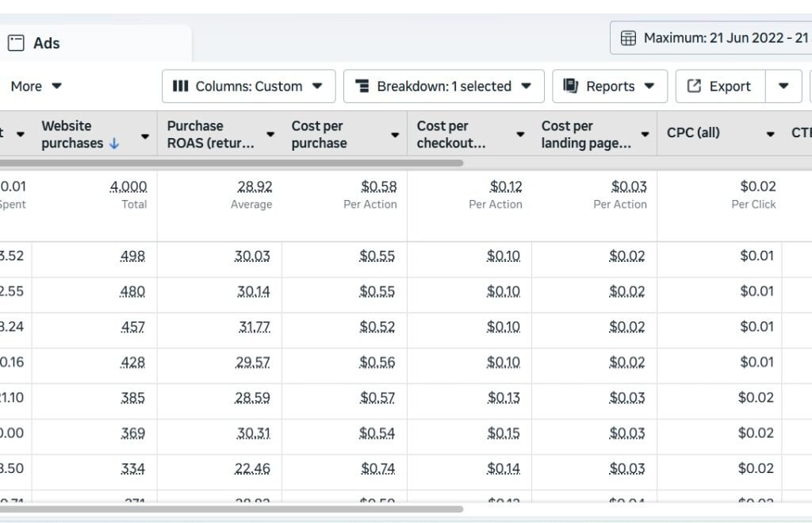Click the calendar icon in date range
The height and width of the screenshot is (523, 812).
628,38
